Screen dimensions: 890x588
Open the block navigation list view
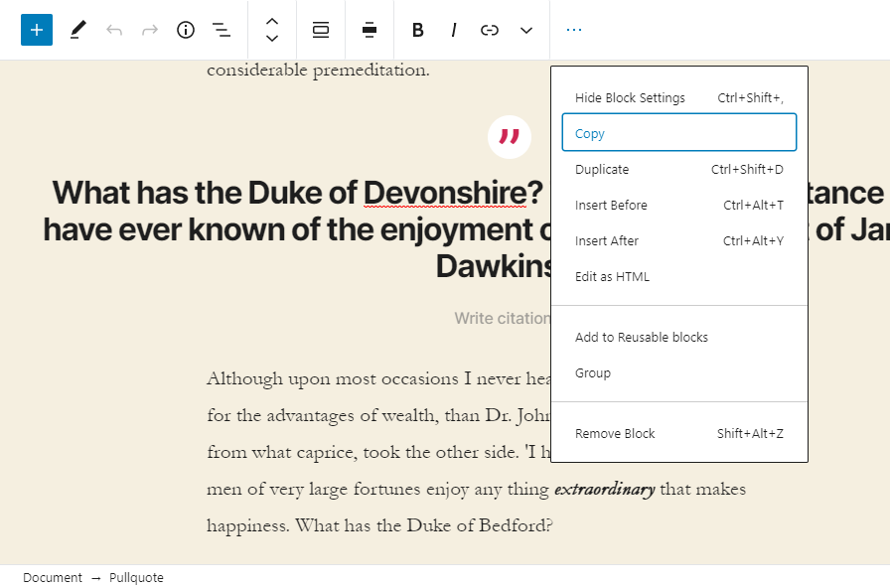(221, 30)
